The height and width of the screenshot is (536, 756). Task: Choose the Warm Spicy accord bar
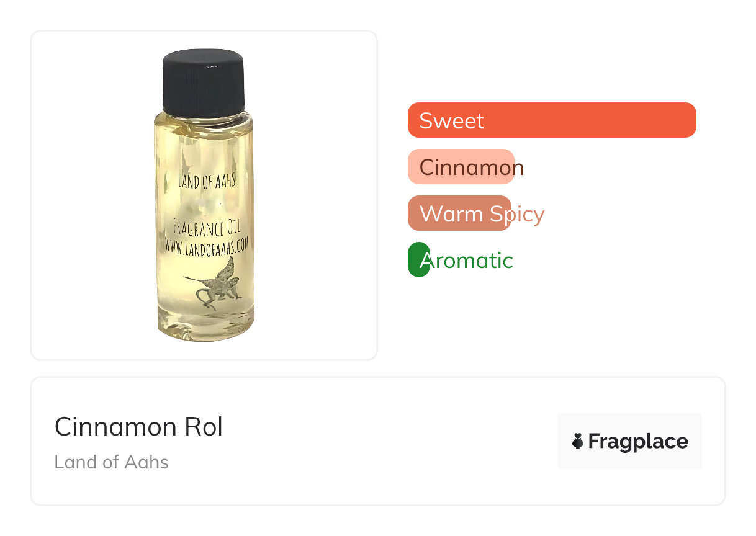coord(459,213)
